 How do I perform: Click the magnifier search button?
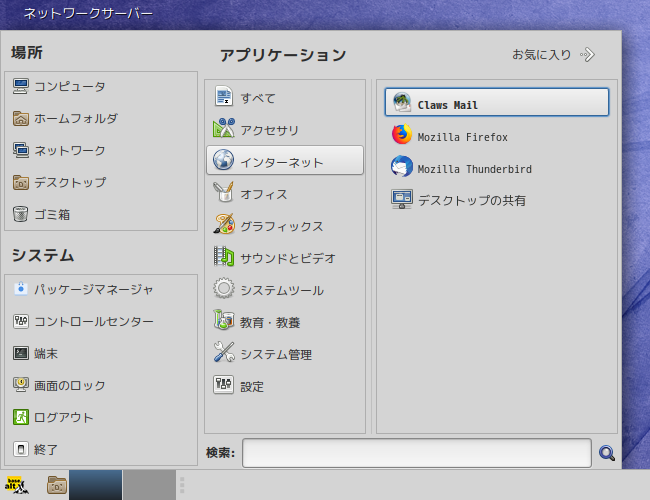click(x=607, y=453)
